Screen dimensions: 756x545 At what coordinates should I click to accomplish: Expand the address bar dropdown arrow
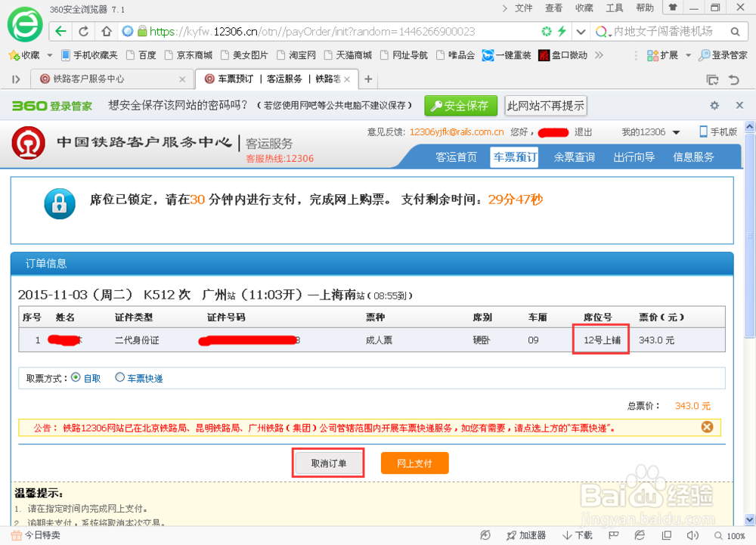point(581,33)
